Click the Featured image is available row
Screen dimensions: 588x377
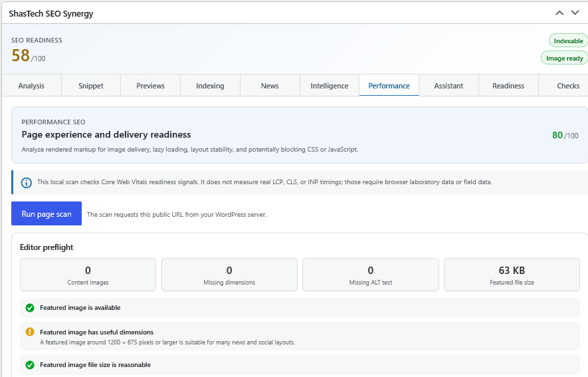pos(300,308)
